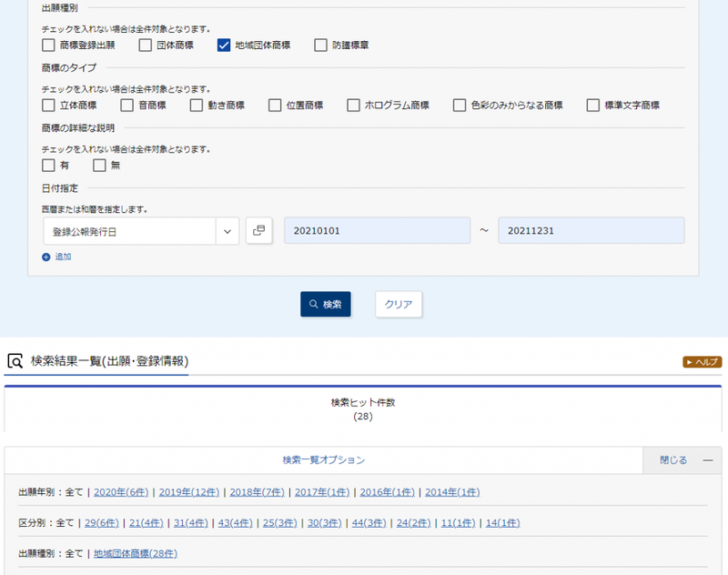The height and width of the screenshot is (575, 728).
Task: Check the 有 checkbox for detailed description
Action: pos(48,166)
